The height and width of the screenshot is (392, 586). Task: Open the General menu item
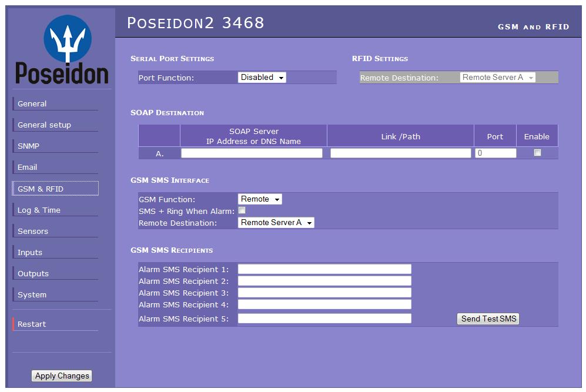point(55,103)
